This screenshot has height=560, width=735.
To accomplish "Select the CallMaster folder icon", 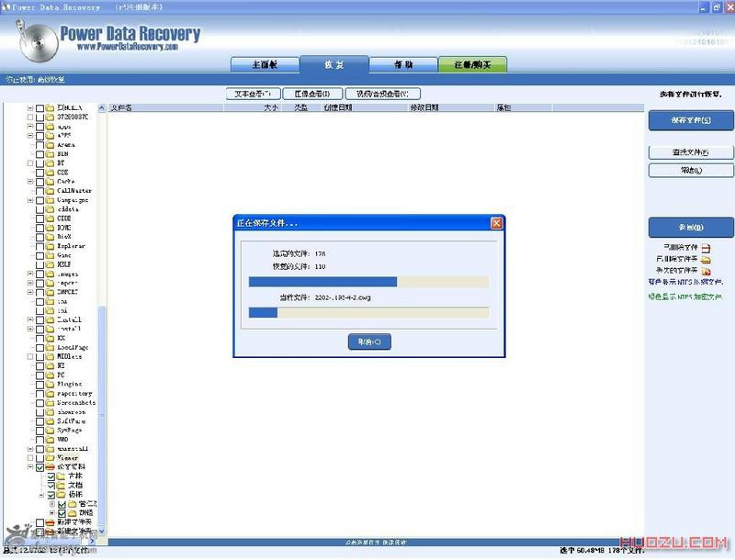I will [x=51, y=191].
